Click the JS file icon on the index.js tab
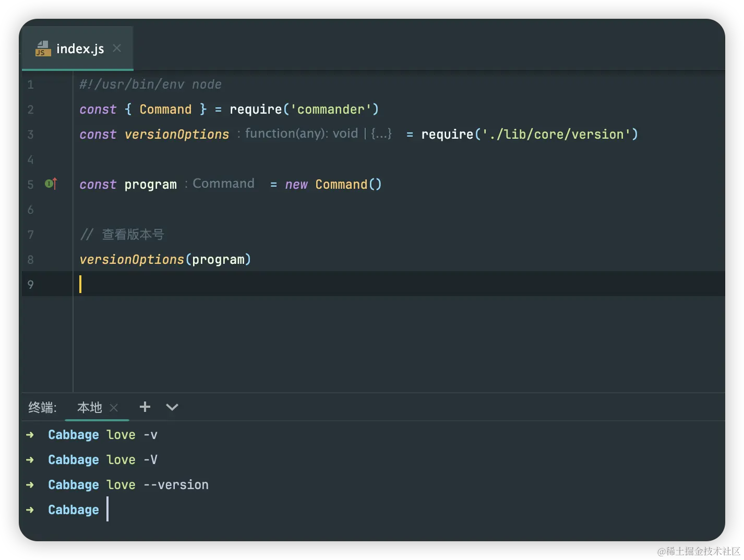Screen dimensions: 744x560 pyautogui.click(x=43, y=48)
